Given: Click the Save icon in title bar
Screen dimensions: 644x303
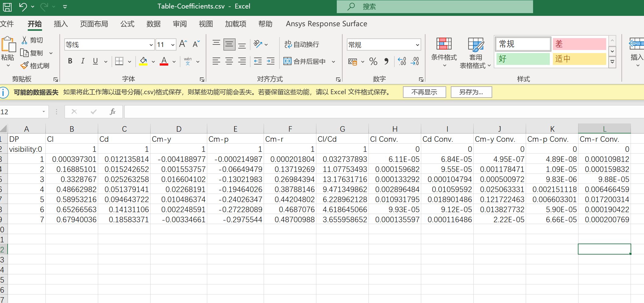Looking at the screenshot, I should [x=7, y=7].
